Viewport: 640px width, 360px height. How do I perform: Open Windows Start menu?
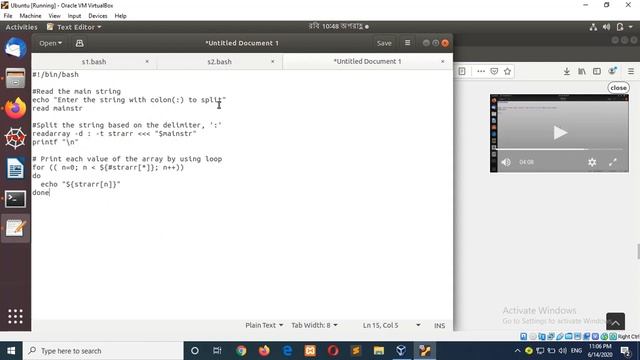[x=11, y=351]
